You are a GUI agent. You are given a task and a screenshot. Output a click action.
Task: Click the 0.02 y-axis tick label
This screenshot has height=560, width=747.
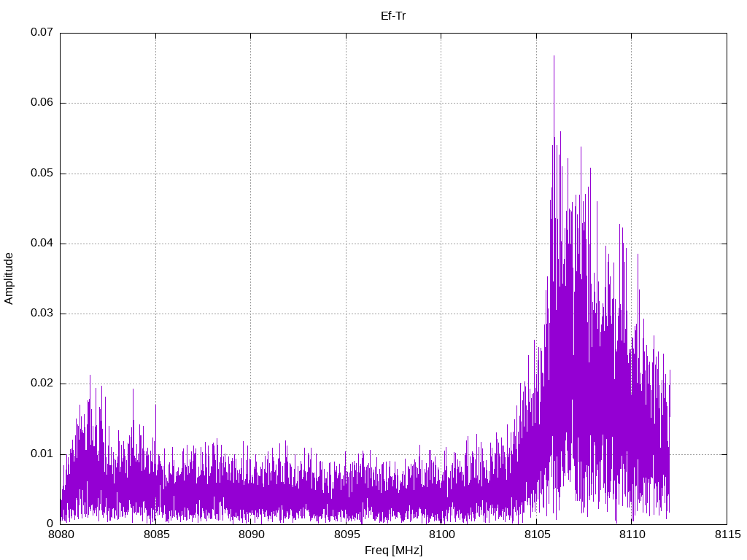coord(42,384)
